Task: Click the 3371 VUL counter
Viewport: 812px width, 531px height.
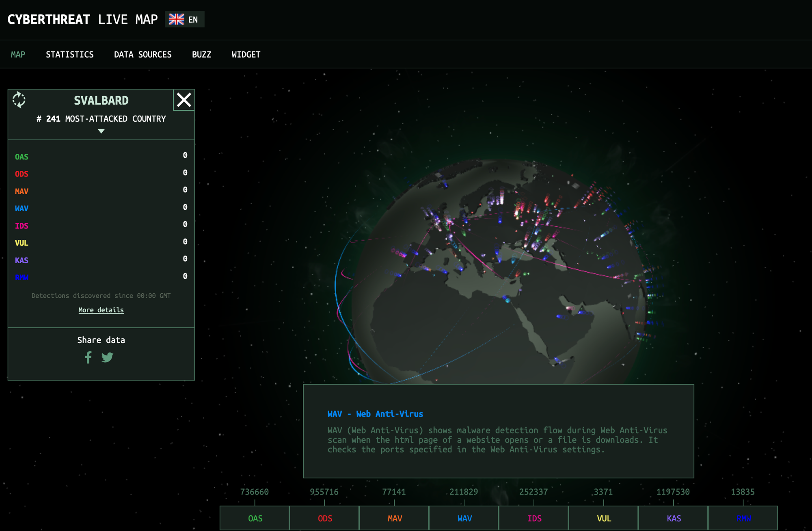Action: (603, 492)
